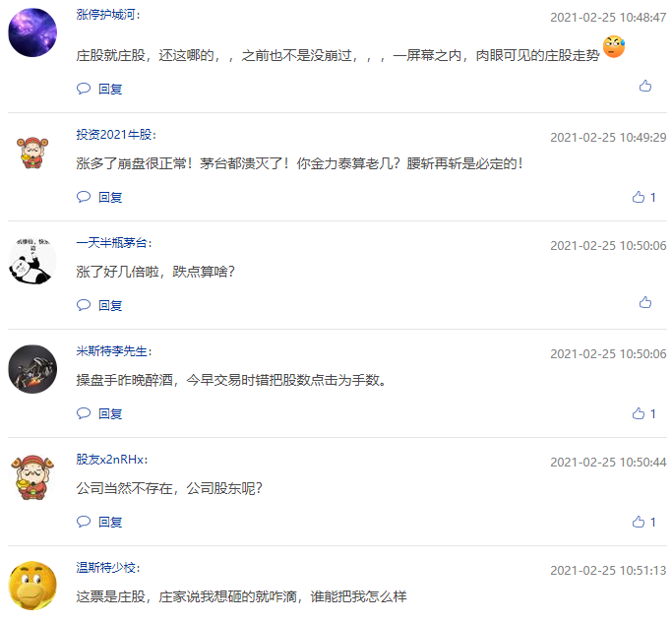Viewport: 672px width, 622px height.
Task: Visit 温斯特少校 user page
Action: click(x=105, y=568)
